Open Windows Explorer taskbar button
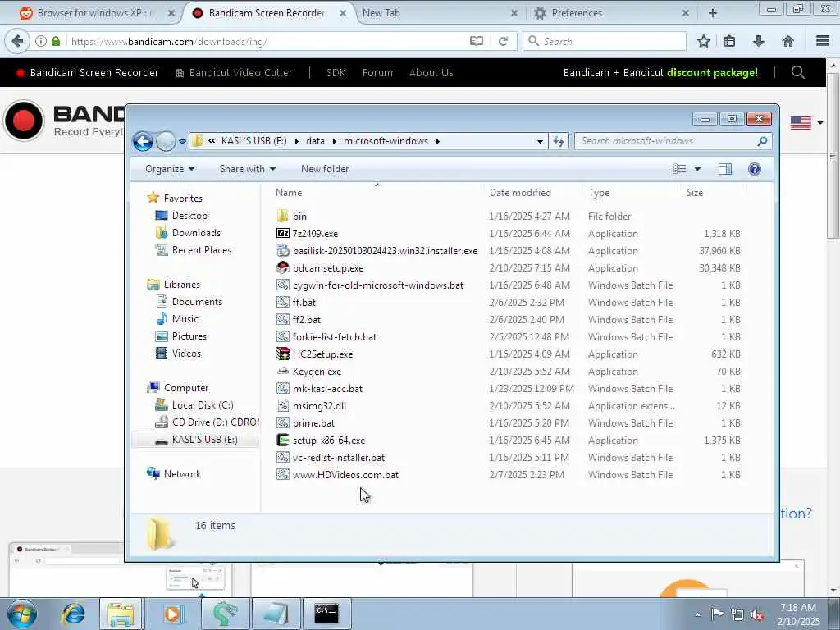The width and height of the screenshot is (840, 630). click(121, 614)
